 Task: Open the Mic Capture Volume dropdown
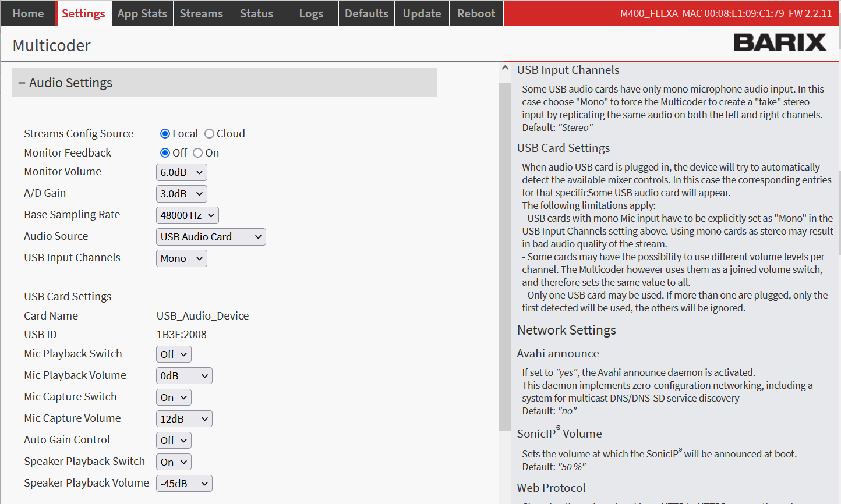[x=184, y=419]
